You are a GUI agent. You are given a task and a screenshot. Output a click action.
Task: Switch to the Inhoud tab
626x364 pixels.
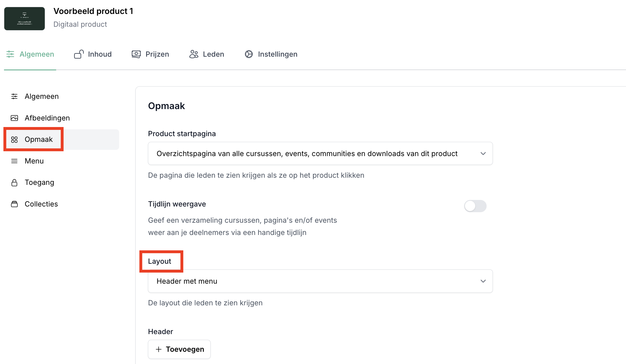99,54
